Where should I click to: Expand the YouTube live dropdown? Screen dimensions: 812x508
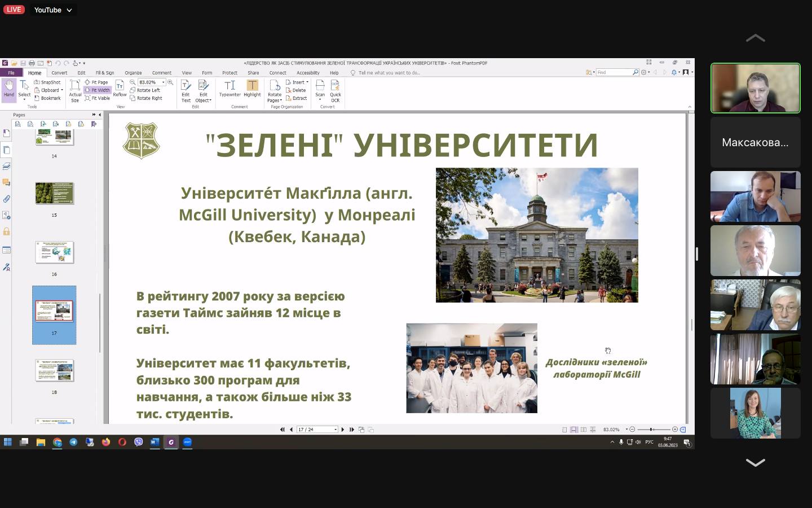tap(69, 10)
